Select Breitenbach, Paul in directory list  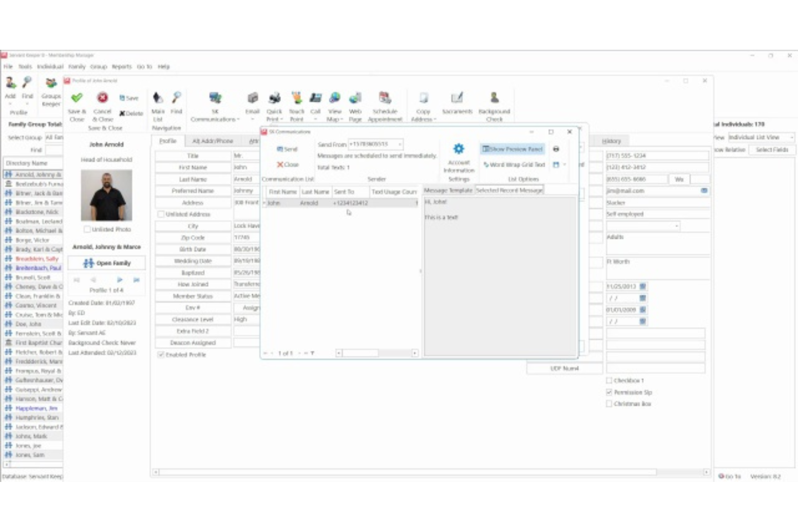pos(33,268)
